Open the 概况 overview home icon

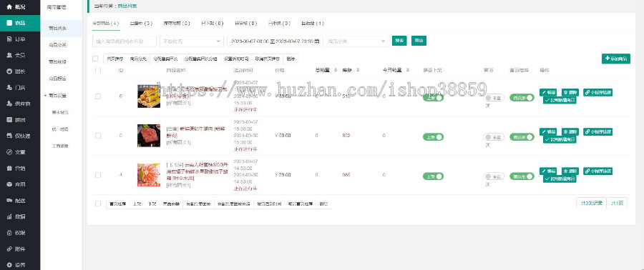tap(9, 7)
